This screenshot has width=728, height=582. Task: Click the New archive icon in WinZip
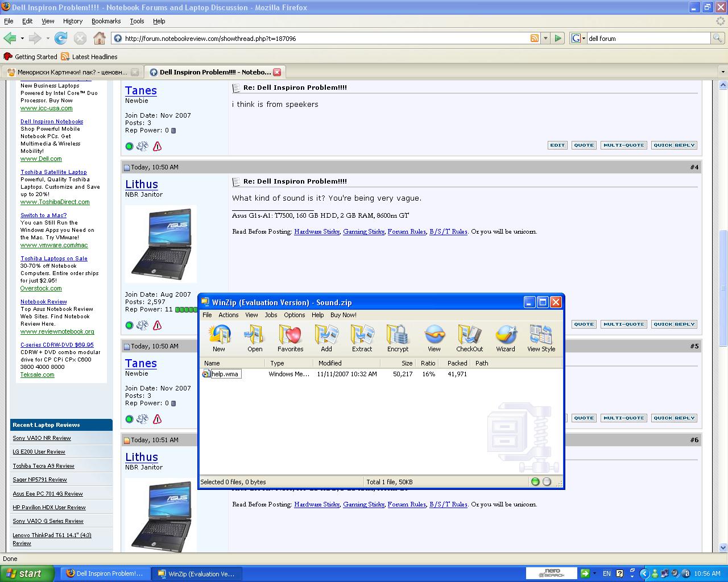(219, 338)
